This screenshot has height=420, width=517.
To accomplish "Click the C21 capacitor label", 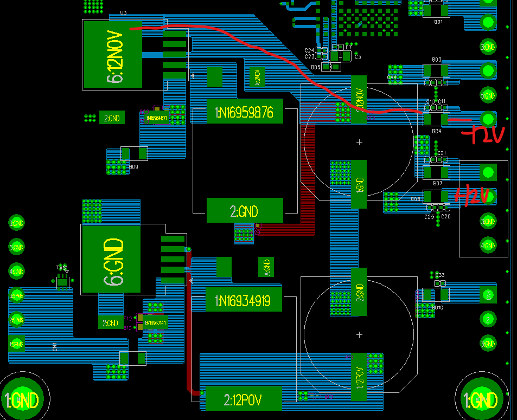I will coord(442,153).
